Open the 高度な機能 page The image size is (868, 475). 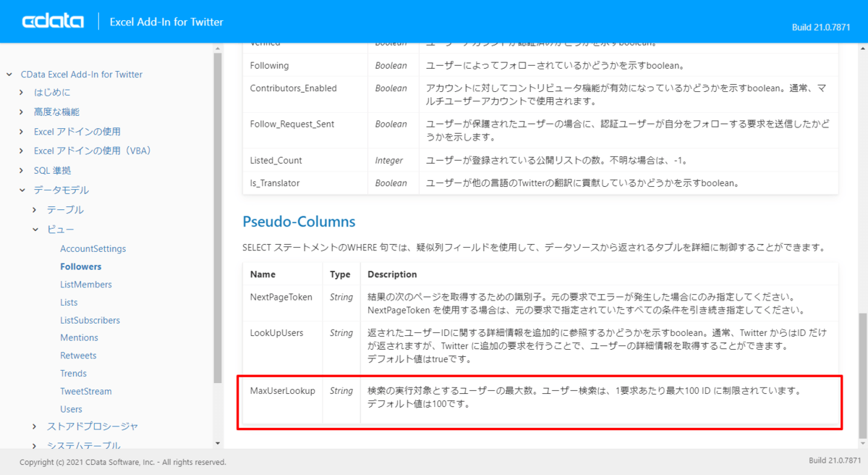coord(56,112)
